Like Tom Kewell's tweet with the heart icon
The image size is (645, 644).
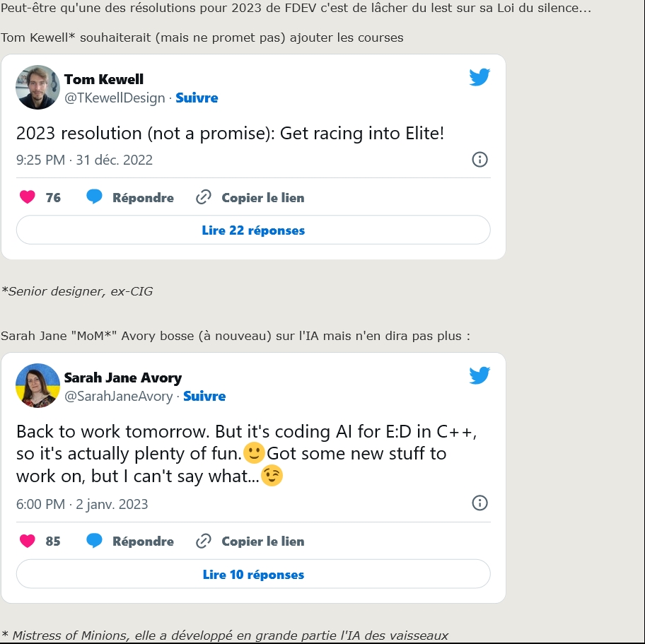pos(28,197)
